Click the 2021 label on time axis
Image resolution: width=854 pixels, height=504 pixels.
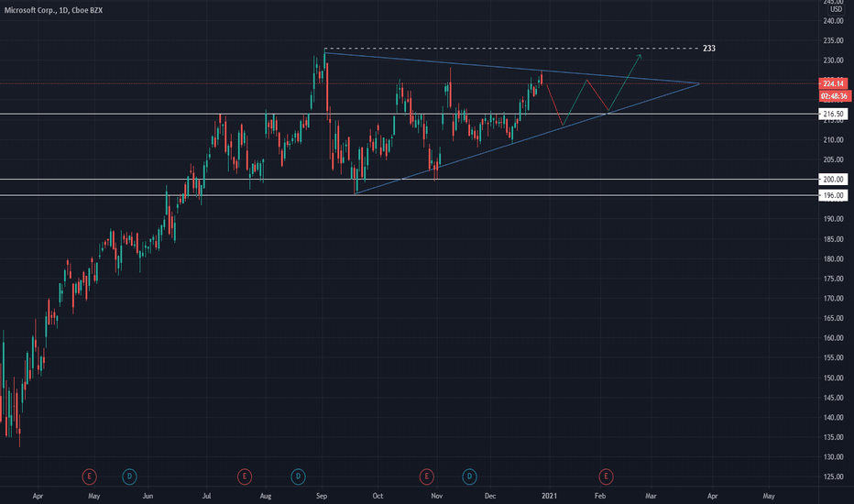tap(549, 496)
